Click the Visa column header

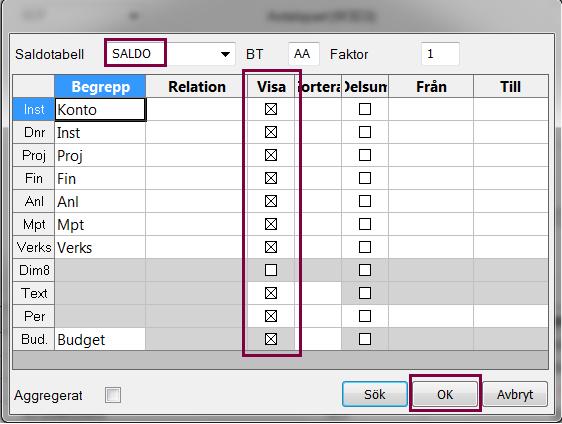(x=271, y=86)
